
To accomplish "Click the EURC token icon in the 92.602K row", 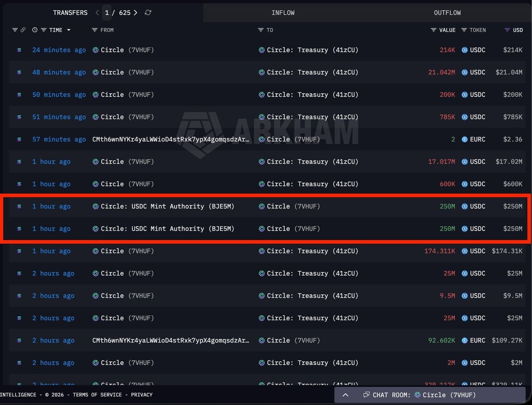I will pyautogui.click(x=465, y=340).
